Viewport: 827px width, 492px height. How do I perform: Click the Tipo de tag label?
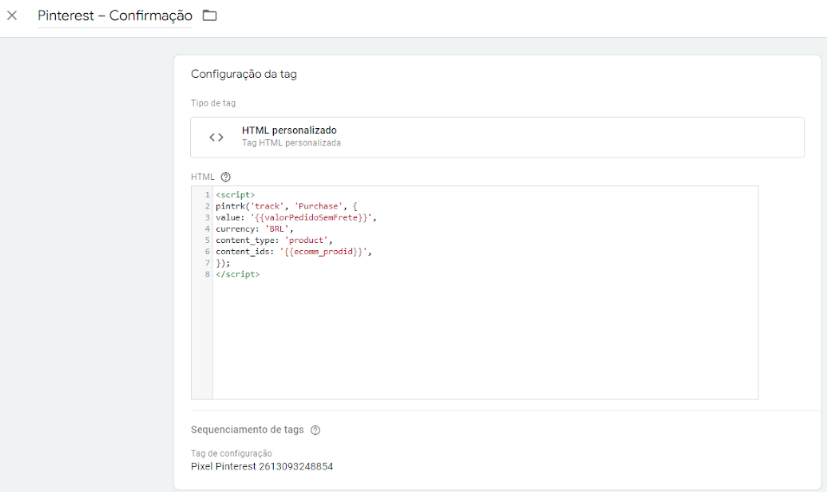point(213,103)
